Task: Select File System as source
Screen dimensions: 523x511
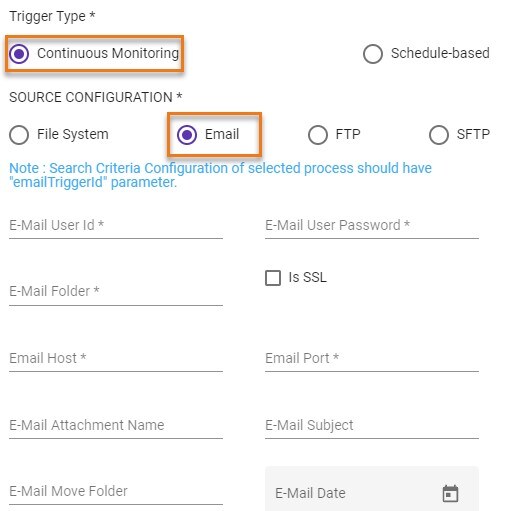Action: [19, 135]
